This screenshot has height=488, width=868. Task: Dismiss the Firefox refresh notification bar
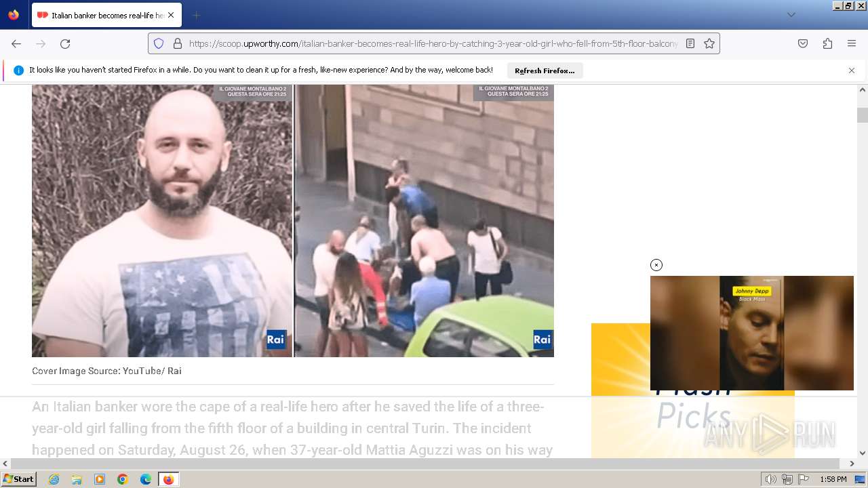click(x=852, y=70)
